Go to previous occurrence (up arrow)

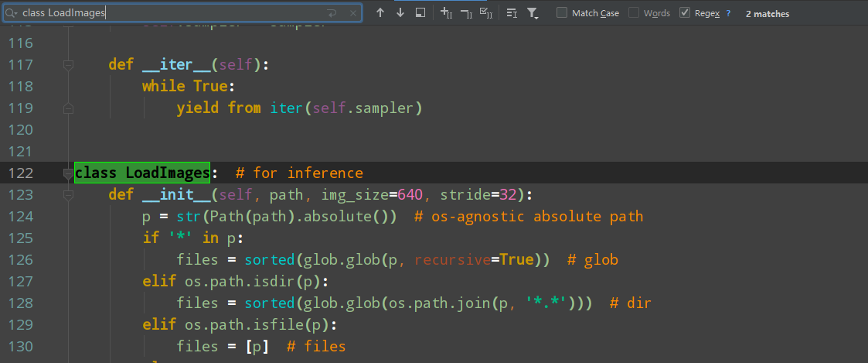380,12
